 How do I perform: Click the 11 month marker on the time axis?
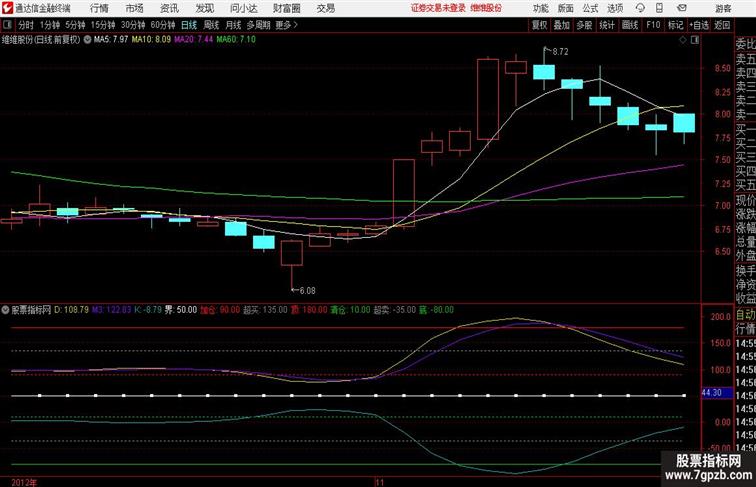[x=380, y=482]
